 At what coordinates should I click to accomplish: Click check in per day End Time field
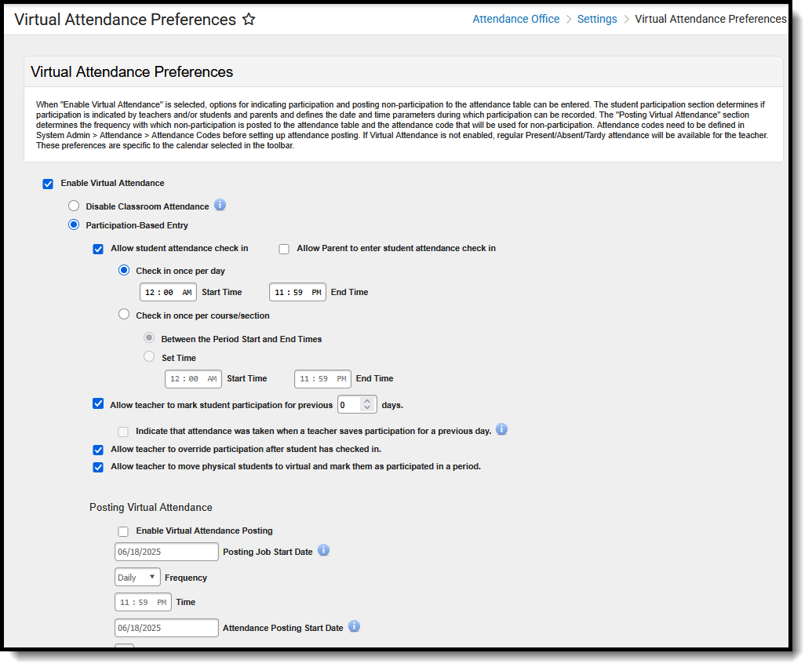[x=298, y=292]
